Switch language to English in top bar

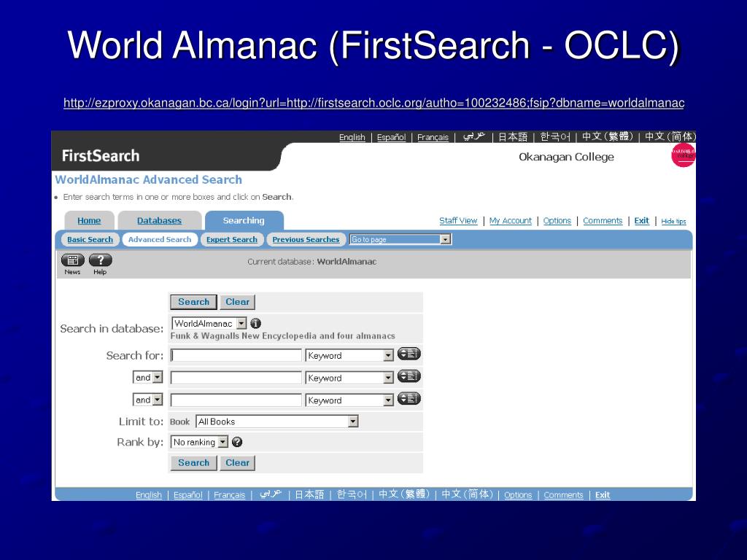(352, 137)
